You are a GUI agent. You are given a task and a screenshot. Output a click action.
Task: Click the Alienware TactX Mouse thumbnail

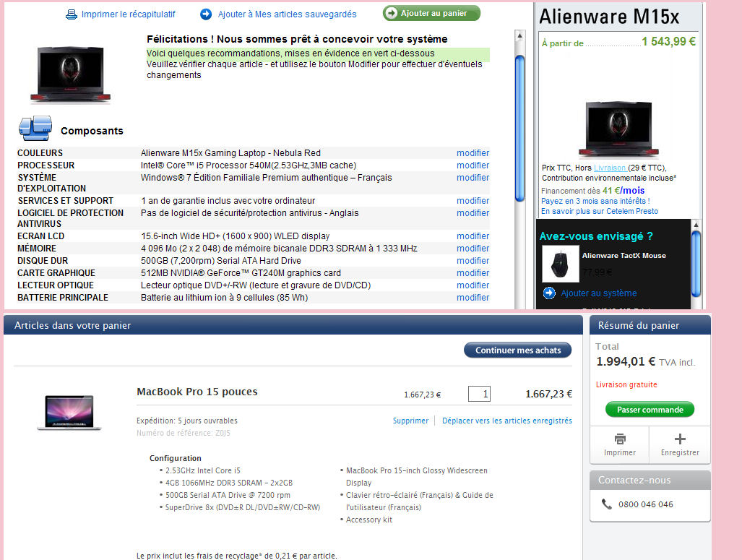[560, 264]
